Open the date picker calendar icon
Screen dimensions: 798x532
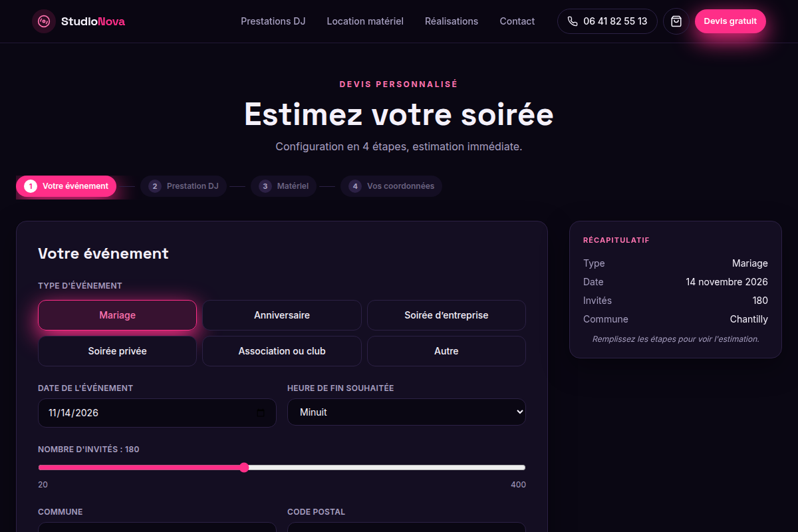261,413
